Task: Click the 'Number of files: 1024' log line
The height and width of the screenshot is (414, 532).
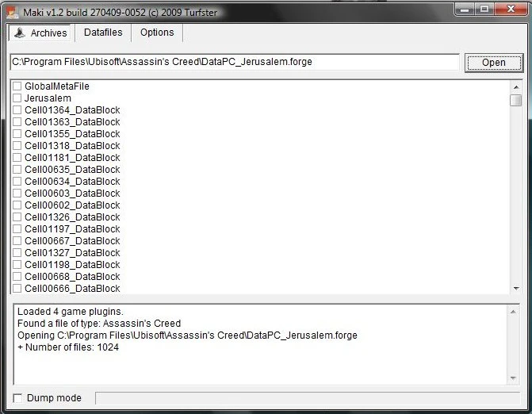Action: point(68,347)
